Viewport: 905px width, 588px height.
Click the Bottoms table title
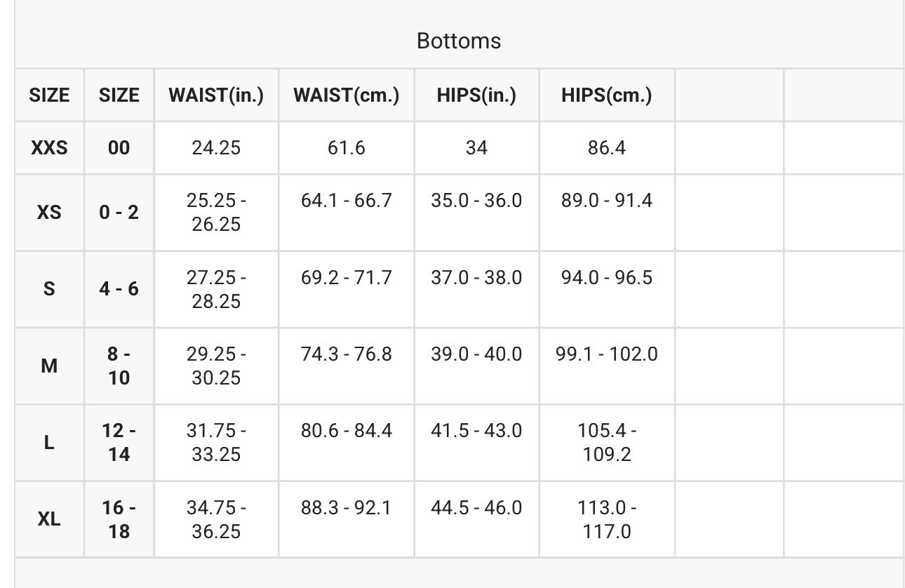coord(459,41)
